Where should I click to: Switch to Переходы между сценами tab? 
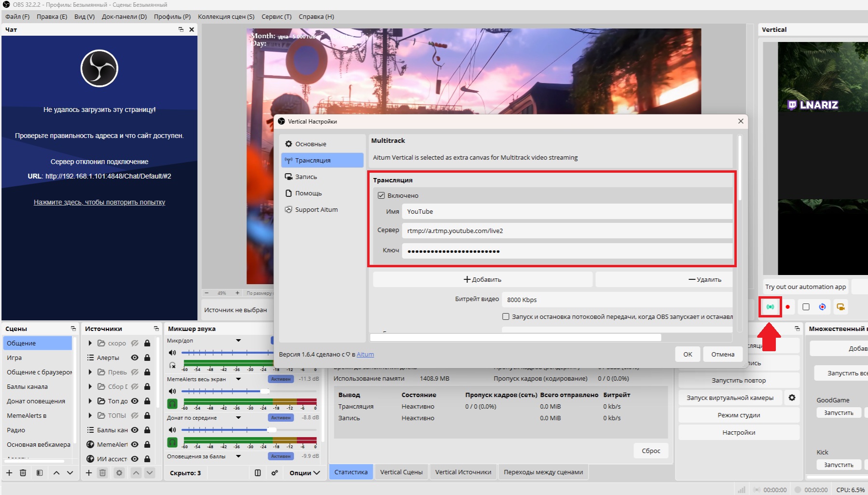point(543,472)
